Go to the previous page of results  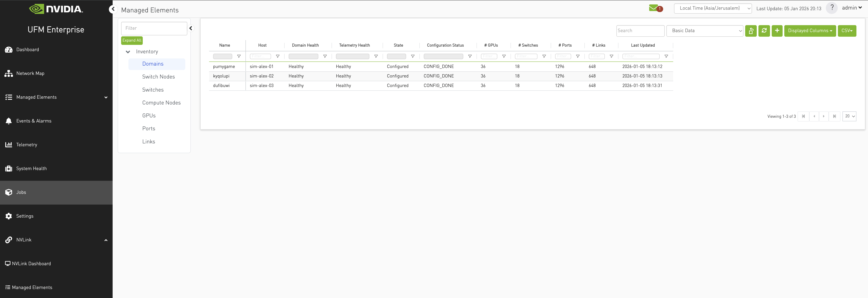tap(814, 116)
